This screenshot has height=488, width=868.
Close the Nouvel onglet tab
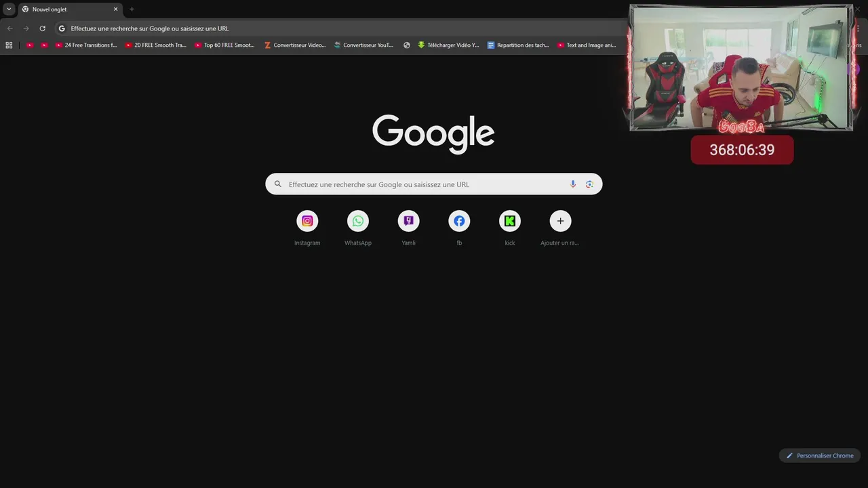pos(115,9)
